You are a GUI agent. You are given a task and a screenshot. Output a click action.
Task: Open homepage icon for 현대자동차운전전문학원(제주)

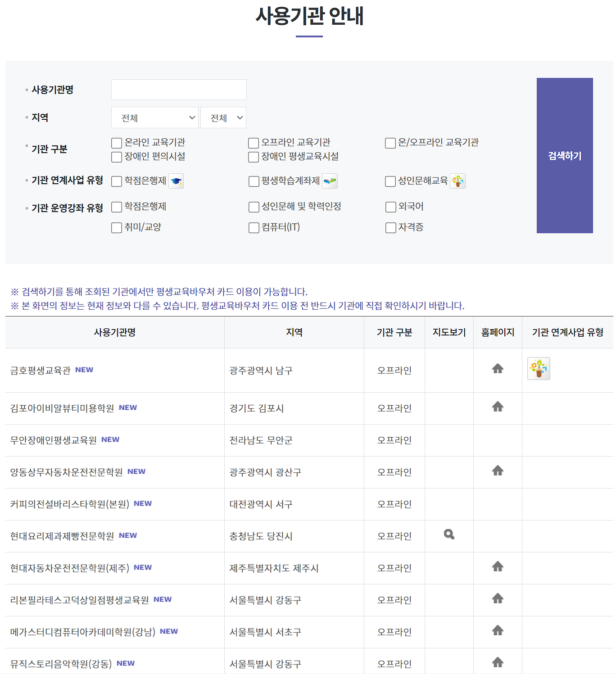[497, 566]
